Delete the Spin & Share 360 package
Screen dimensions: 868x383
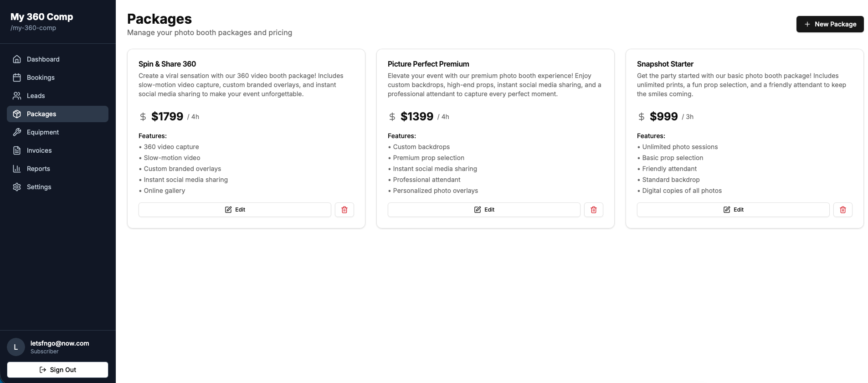pyautogui.click(x=344, y=210)
